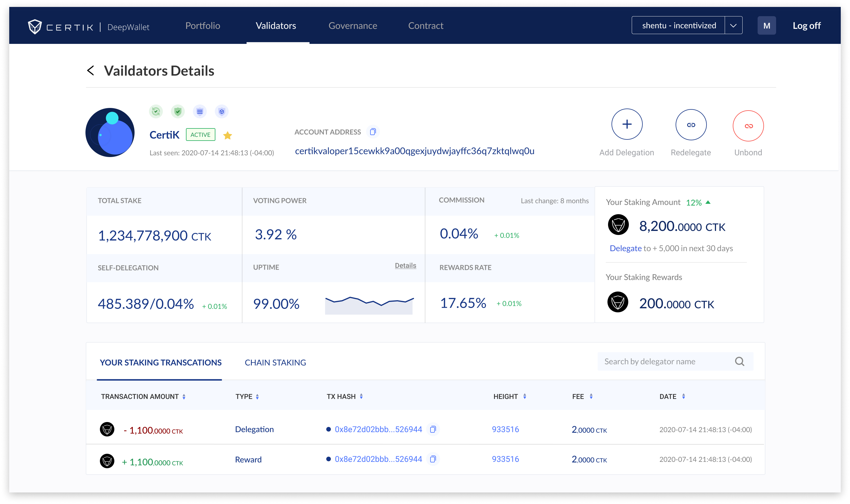Viewport: 850px width, 504px height.
Task: Click the Add Delegation plus icon
Action: coord(627,124)
